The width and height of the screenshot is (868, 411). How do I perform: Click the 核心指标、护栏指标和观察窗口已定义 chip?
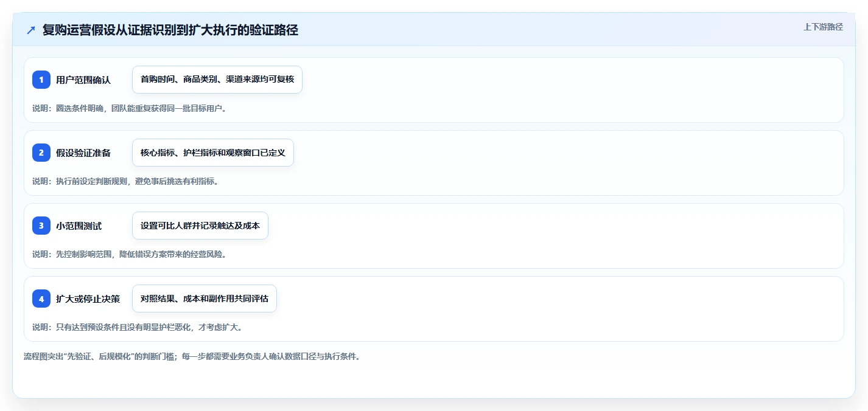[213, 153]
